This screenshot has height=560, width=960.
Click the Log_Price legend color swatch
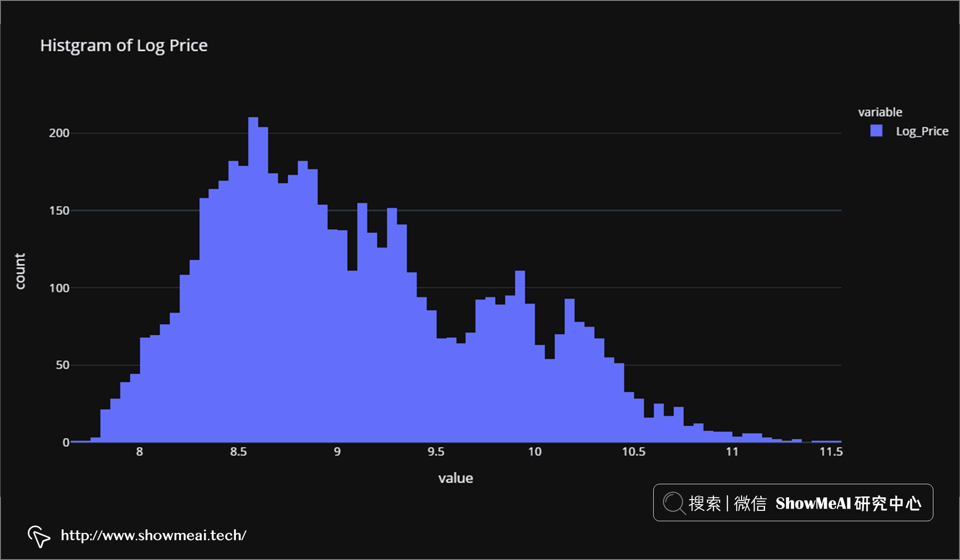click(x=876, y=131)
